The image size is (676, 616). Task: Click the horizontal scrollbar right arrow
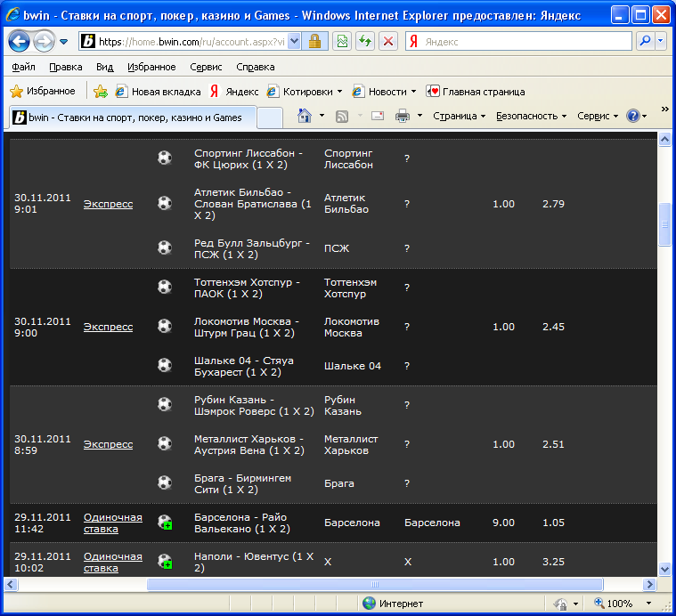point(649,585)
